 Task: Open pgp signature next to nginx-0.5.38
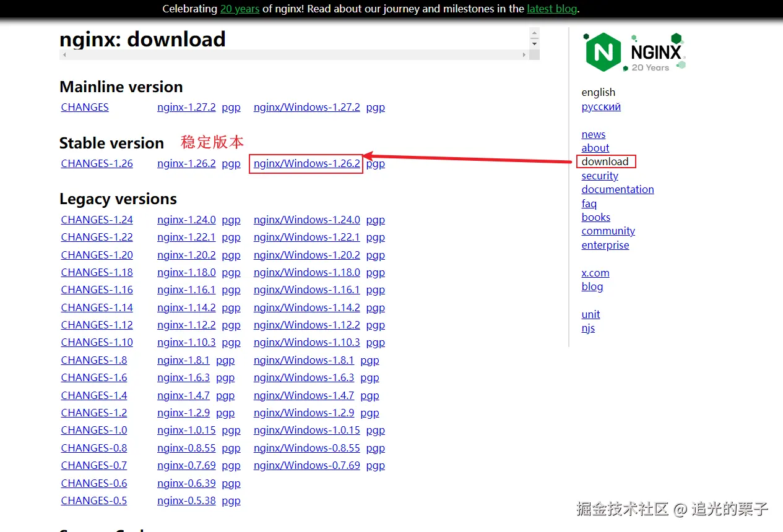coord(231,500)
